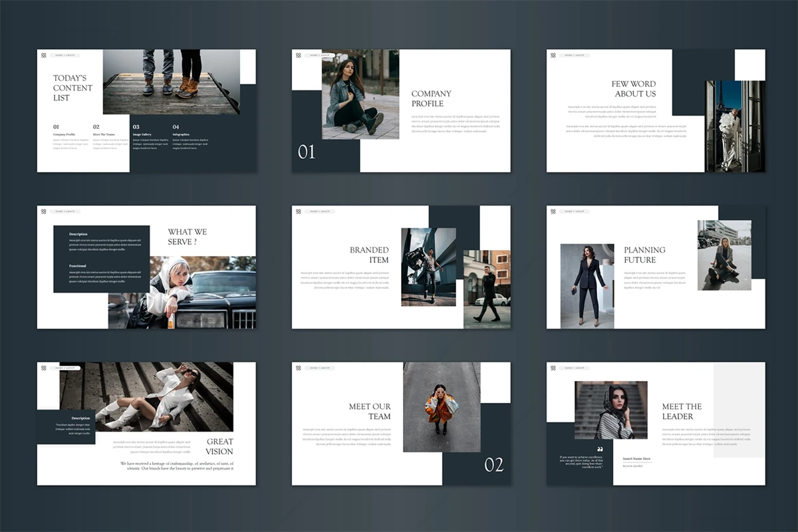Click the Planning Future slide heading

pyautogui.click(x=644, y=255)
